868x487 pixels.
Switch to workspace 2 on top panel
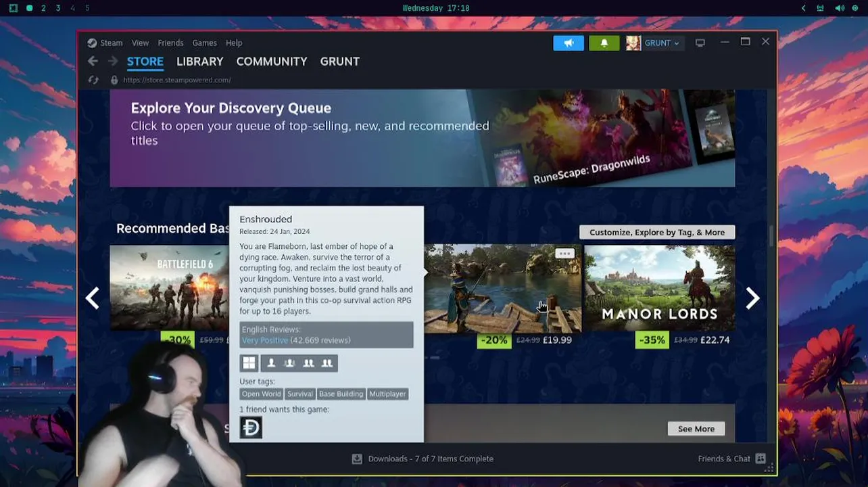(44, 8)
